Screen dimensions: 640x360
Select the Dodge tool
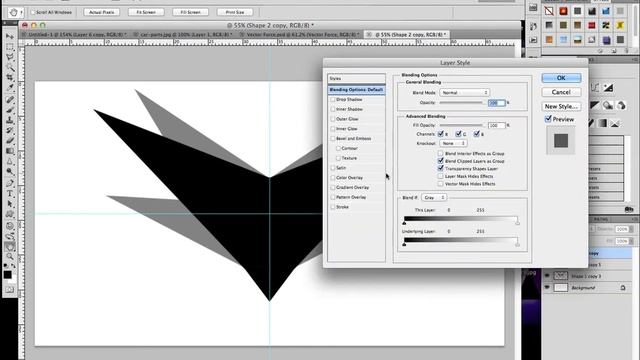[x=10, y=171]
